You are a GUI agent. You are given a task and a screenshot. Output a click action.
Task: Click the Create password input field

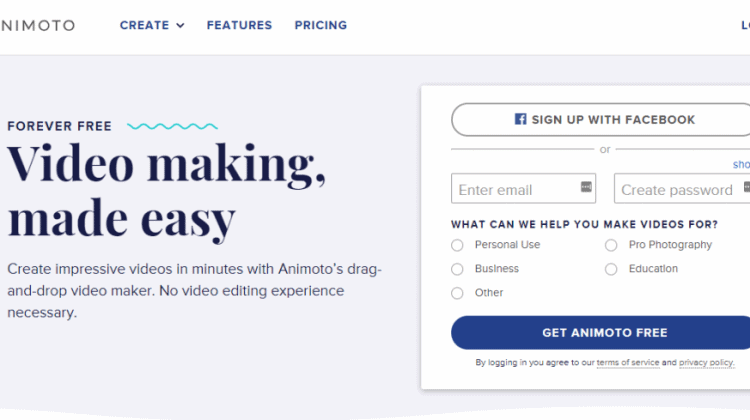682,188
